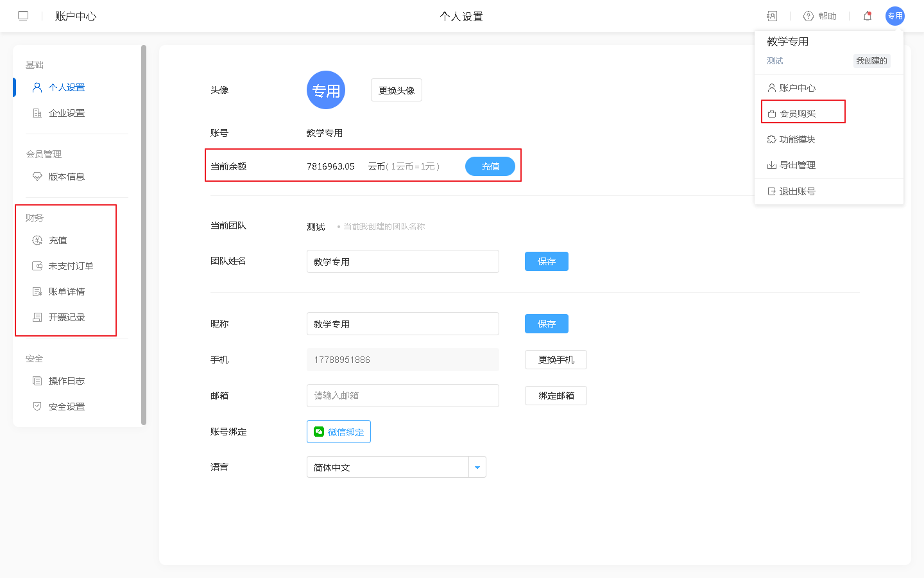Click the 充值 yuan icon in sidebar
924x578 pixels.
[37, 240]
